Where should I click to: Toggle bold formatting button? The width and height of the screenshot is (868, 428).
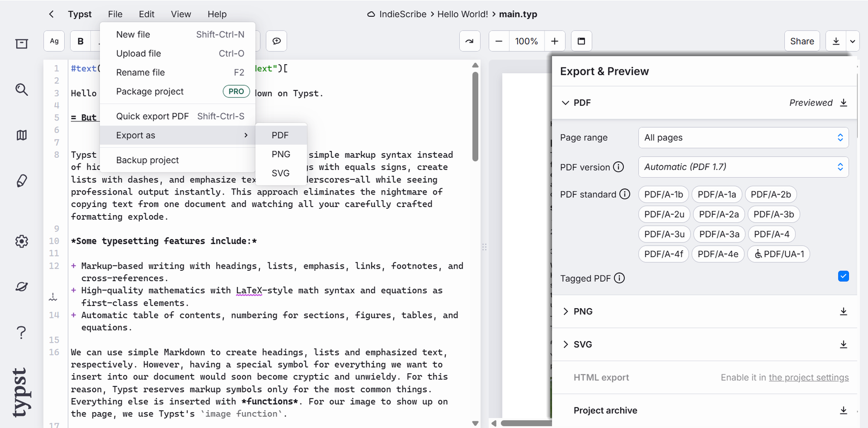[x=80, y=41]
